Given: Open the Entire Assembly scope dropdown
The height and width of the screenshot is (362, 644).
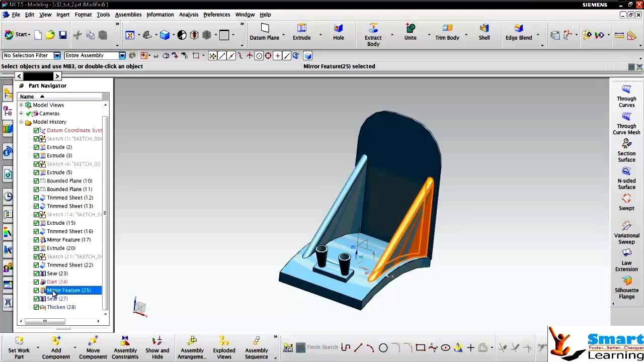Looking at the screenshot, I should [122, 56].
